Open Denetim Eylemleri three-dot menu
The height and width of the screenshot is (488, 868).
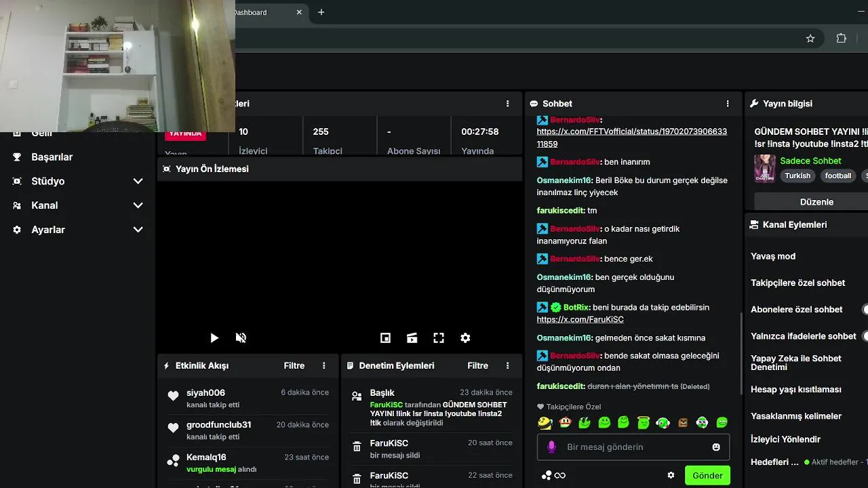pos(508,365)
